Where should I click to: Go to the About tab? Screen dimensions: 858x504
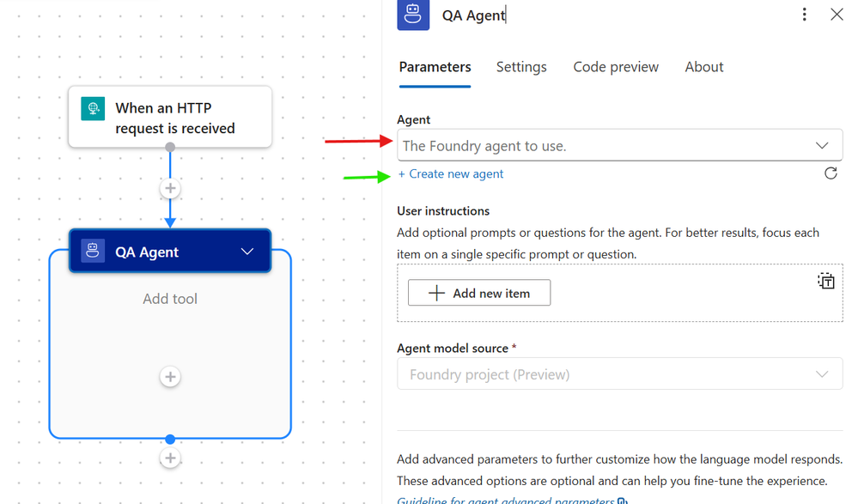pos(703,67)
